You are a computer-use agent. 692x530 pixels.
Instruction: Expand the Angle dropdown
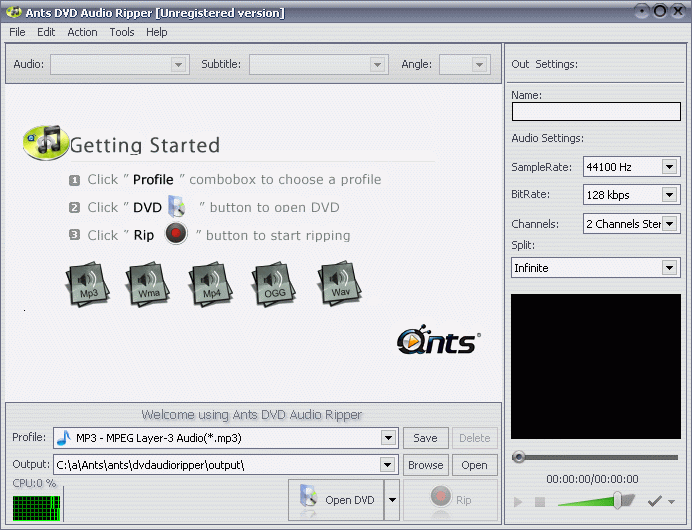(x=479, y=64)
